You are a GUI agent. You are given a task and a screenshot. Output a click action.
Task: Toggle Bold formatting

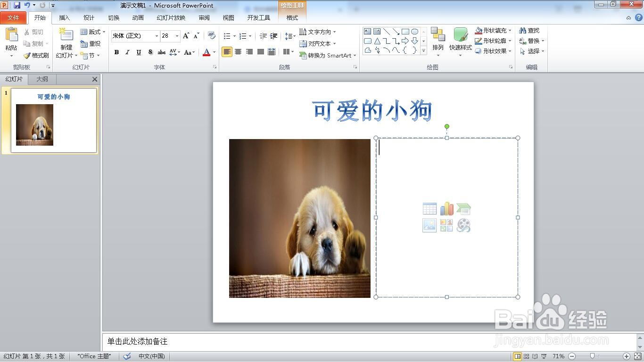(116, 52)
